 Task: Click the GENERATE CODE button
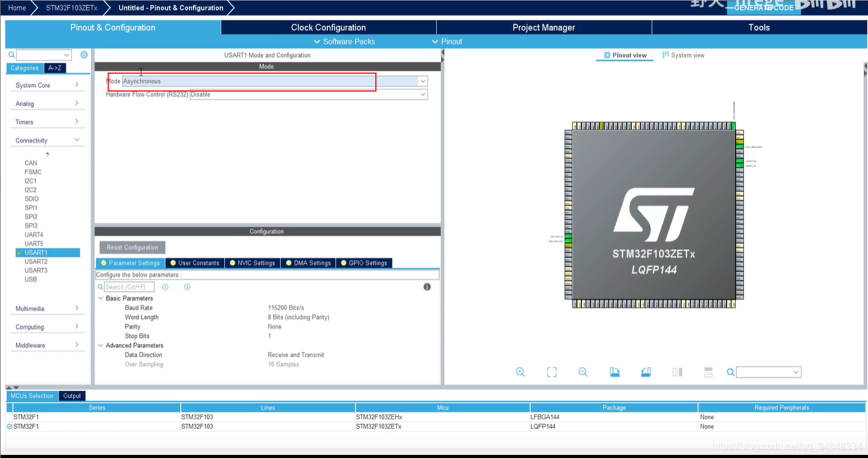click(764, 7)
